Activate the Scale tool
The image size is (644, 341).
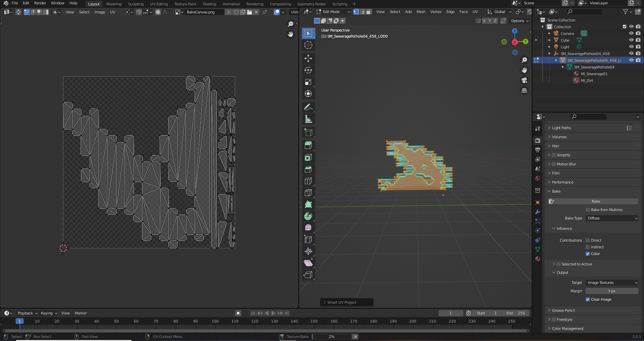308,82
